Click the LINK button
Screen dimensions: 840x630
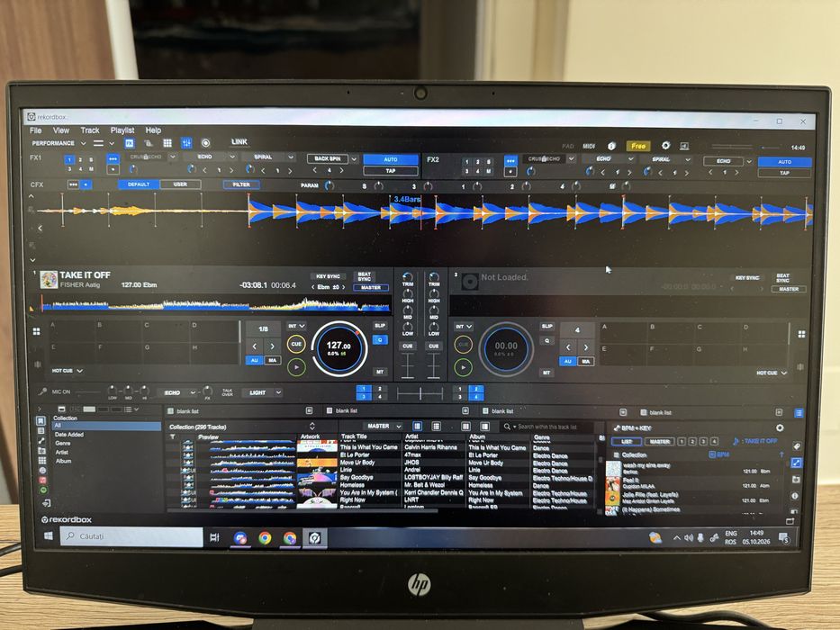pyautogui.click(x=239, y=141)
